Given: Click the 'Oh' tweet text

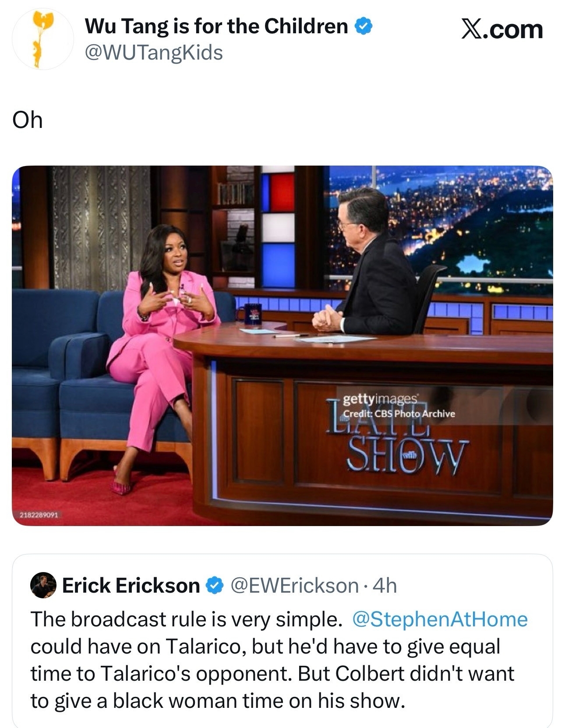Looking at the screenshot, I should click(28, 120).
